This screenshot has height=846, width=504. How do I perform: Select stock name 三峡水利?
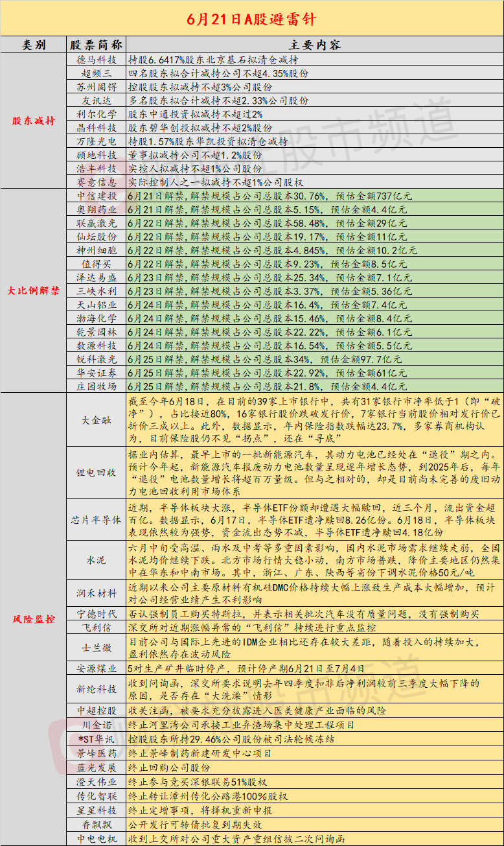pyautogui.click(x=96, y=291)
